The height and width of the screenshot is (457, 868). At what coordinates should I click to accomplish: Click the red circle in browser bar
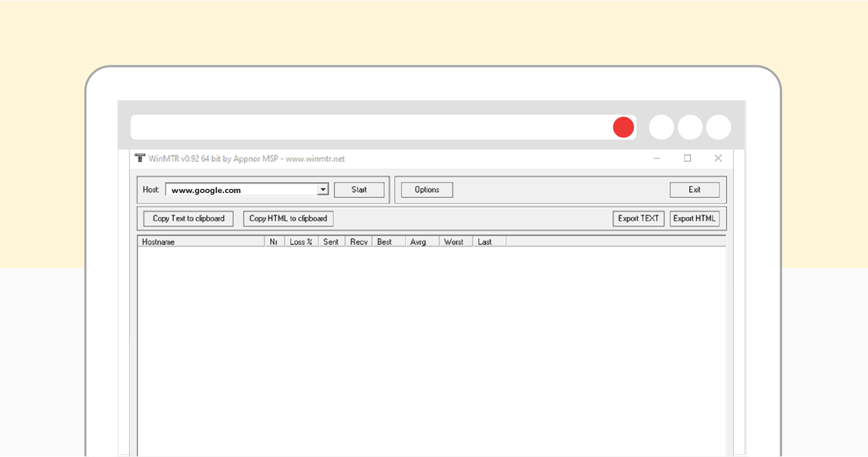point(623,127)
